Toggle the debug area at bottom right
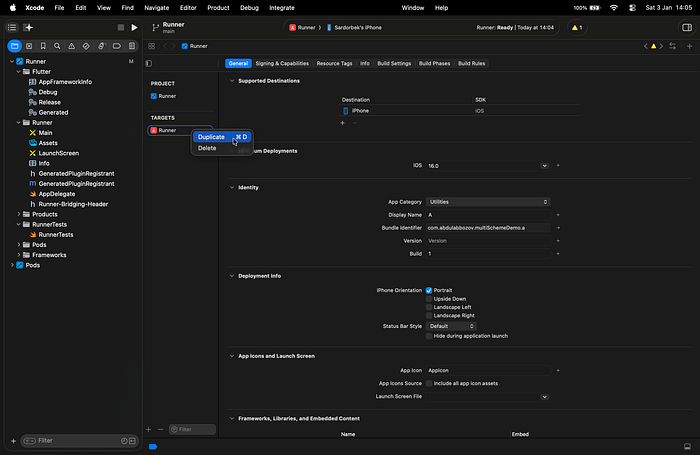 click(688, 447)
